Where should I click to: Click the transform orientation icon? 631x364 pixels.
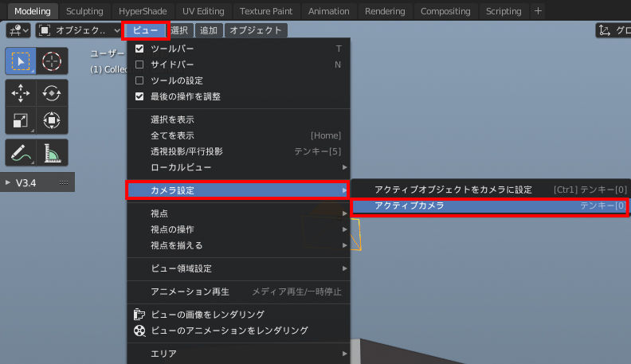pos(605,30)
